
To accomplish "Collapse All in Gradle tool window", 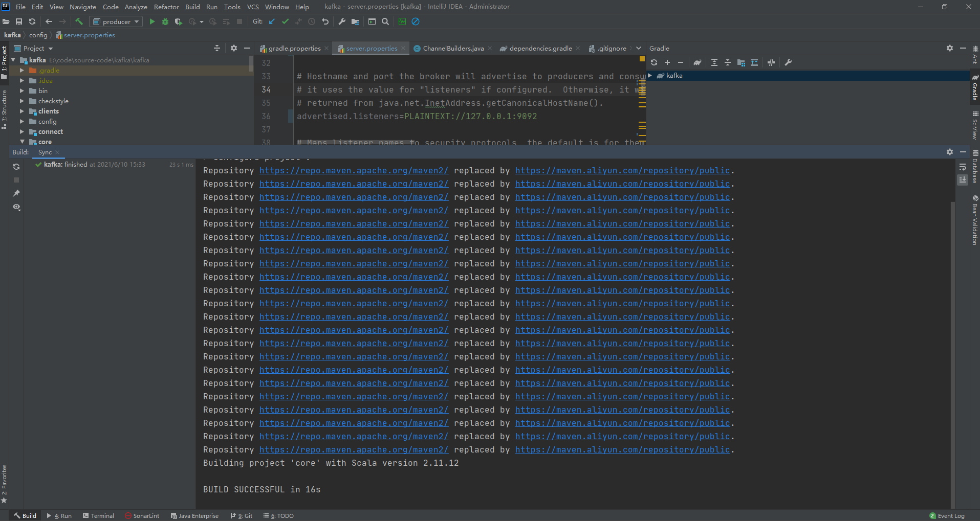I will [728, 62].
